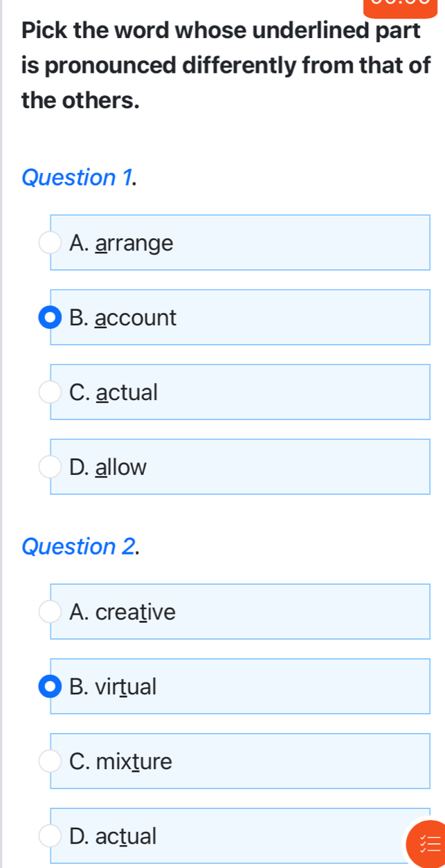This screenshot has height=868, width=445.
Task: Open the question list icon
Action: (423, 844)
